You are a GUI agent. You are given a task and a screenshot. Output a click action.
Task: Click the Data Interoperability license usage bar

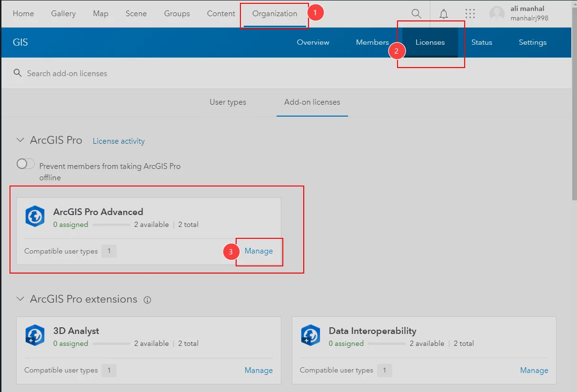[387, 343]
